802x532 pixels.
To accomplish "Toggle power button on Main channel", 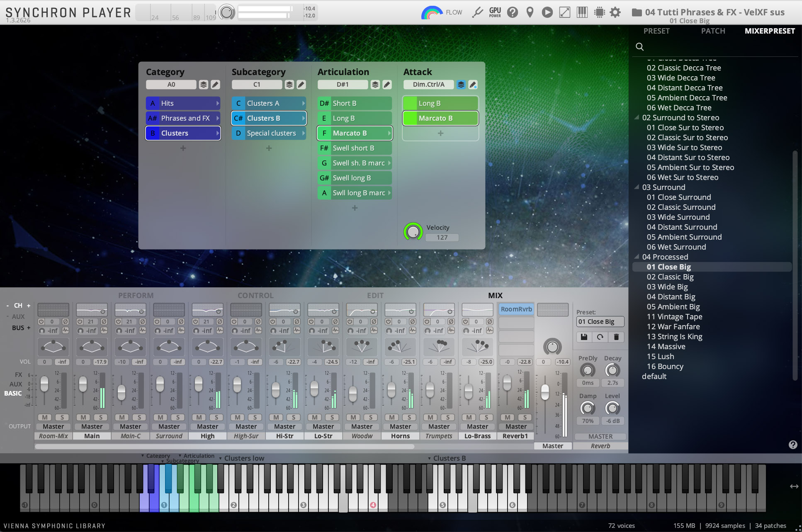I will click(x=80, y=322).
